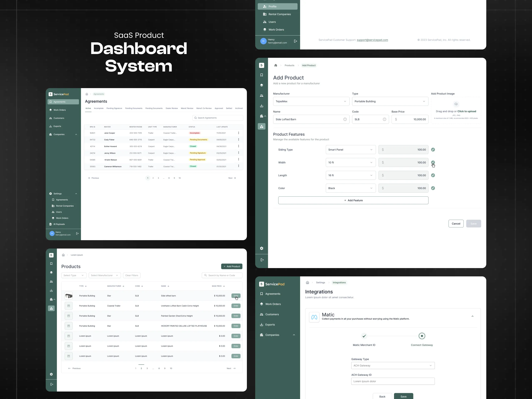Click the Clear Filters button
Image resolution: width=532 pixels, height=399 pixels.
pos(132,275)
